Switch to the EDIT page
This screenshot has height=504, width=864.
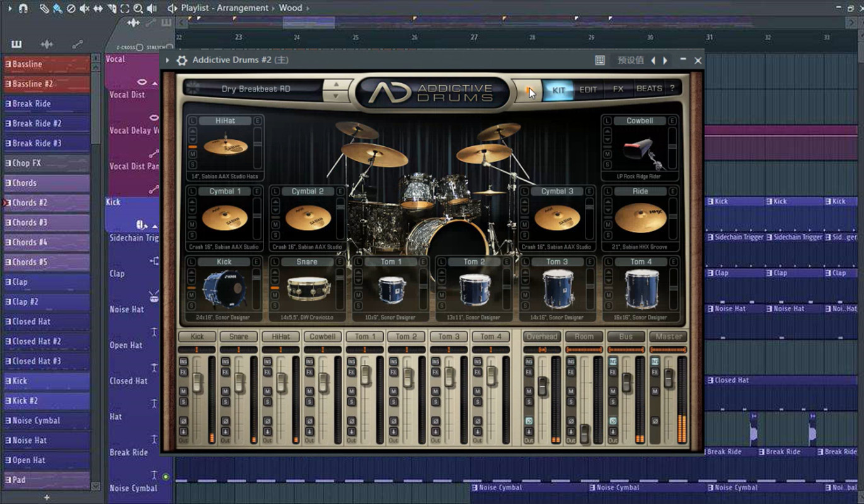pos(588,89)
